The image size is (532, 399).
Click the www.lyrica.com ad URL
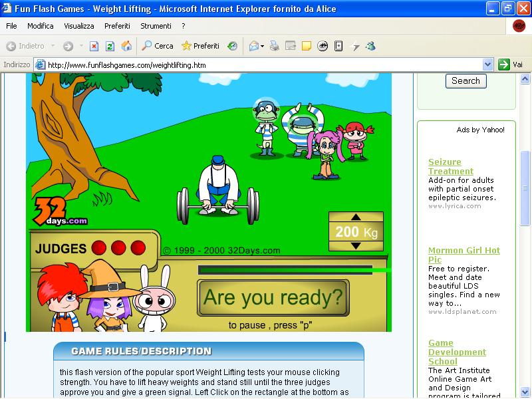coord(455,206)
